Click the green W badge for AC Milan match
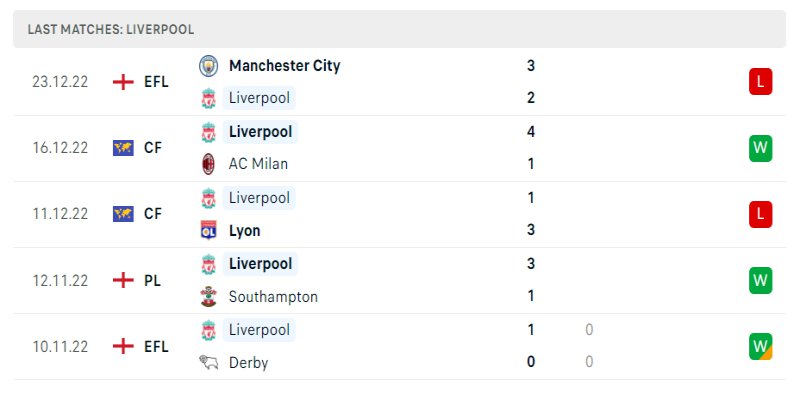 pyautogui.click(x=760, y=148)
